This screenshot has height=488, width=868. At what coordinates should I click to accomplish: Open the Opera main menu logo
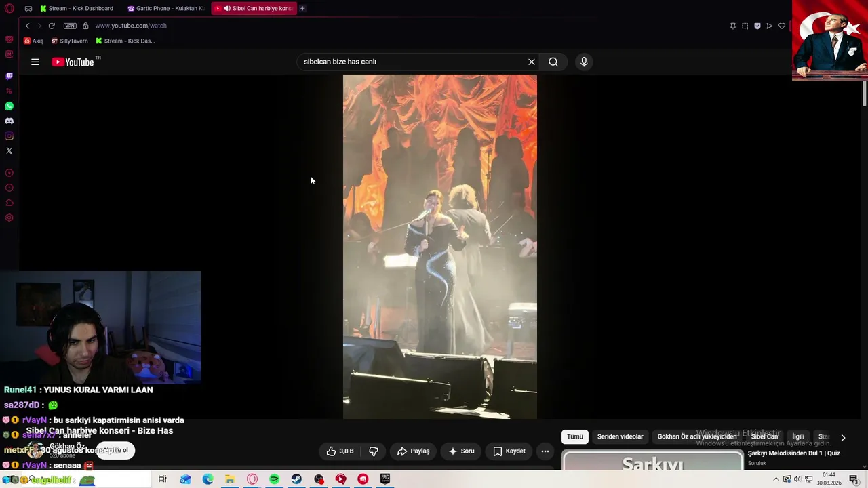tap(9, 8)
